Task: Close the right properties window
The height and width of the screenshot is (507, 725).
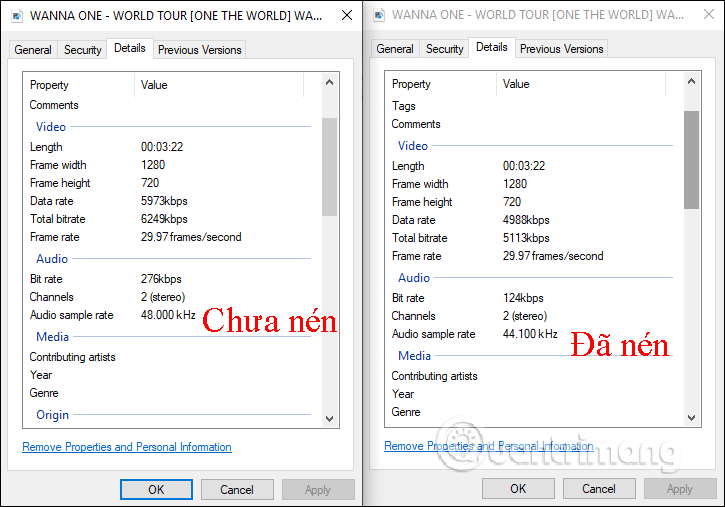Action: pos(709,14)
